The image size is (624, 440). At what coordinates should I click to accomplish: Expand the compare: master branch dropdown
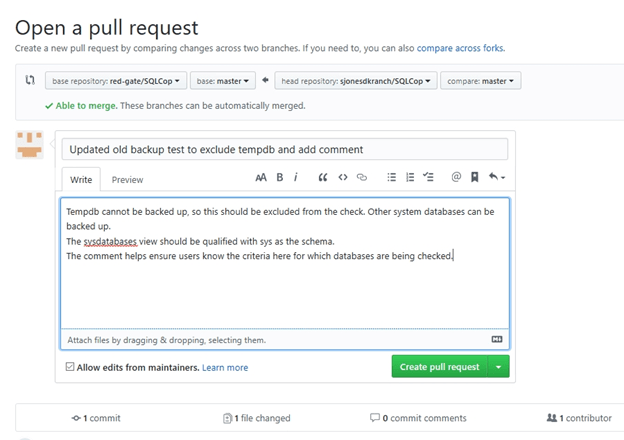(482, 81)
